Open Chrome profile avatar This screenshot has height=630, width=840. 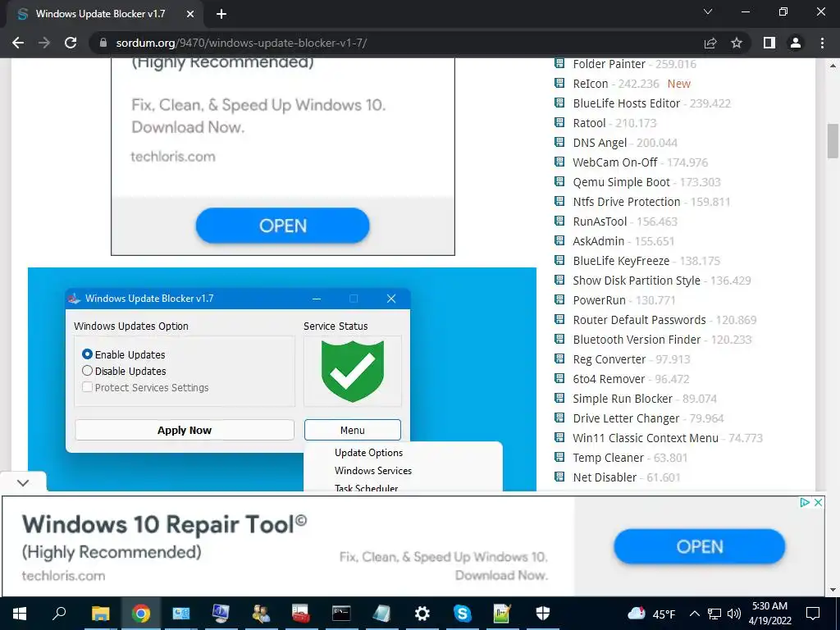(796, 43)
